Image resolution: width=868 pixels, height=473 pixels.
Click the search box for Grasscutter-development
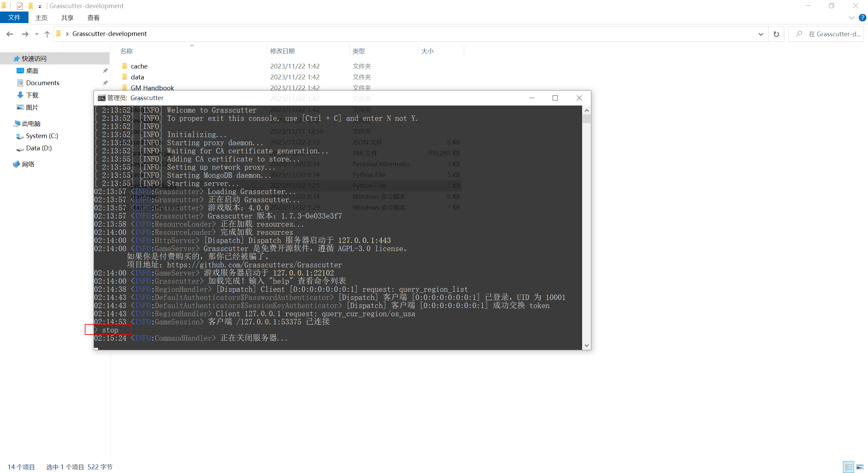pos(826,34)
